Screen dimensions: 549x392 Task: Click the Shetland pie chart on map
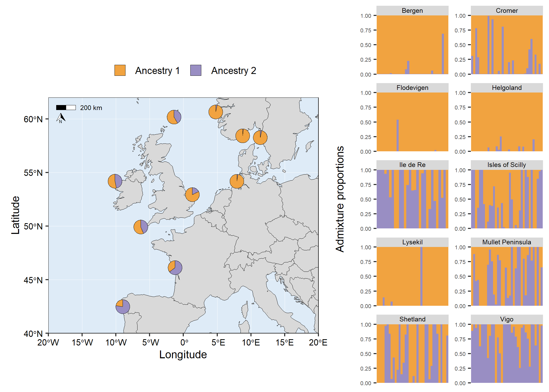click(174, 117)
